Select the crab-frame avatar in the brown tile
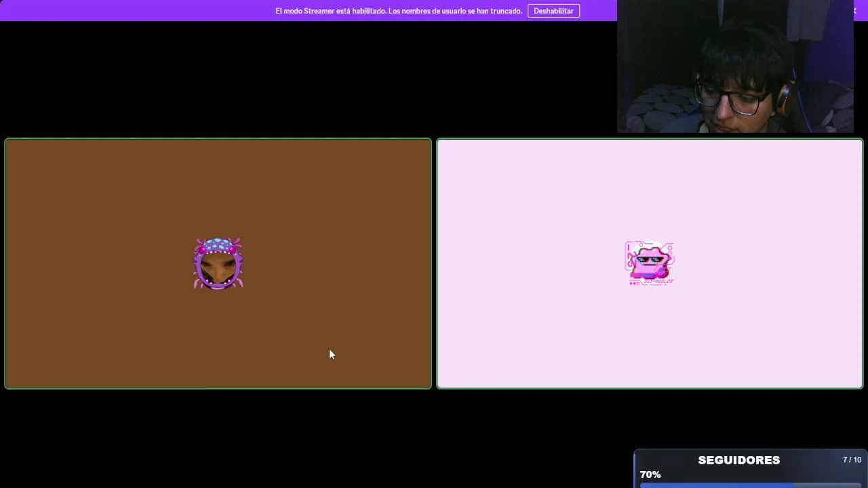 (218, 264)
